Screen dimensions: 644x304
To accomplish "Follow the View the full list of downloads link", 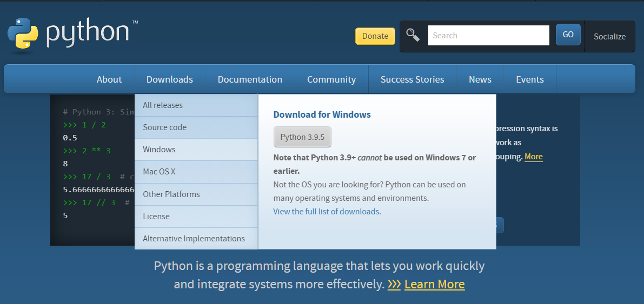I will click(326, 212).
